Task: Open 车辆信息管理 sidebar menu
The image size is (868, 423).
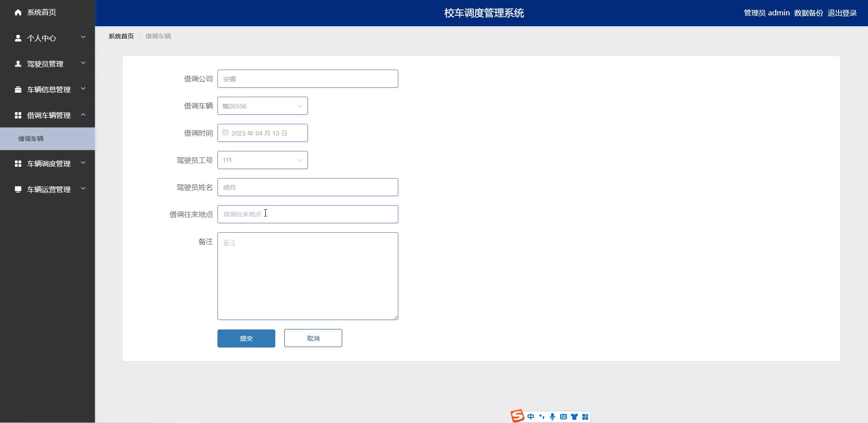Action: [47, 90]
